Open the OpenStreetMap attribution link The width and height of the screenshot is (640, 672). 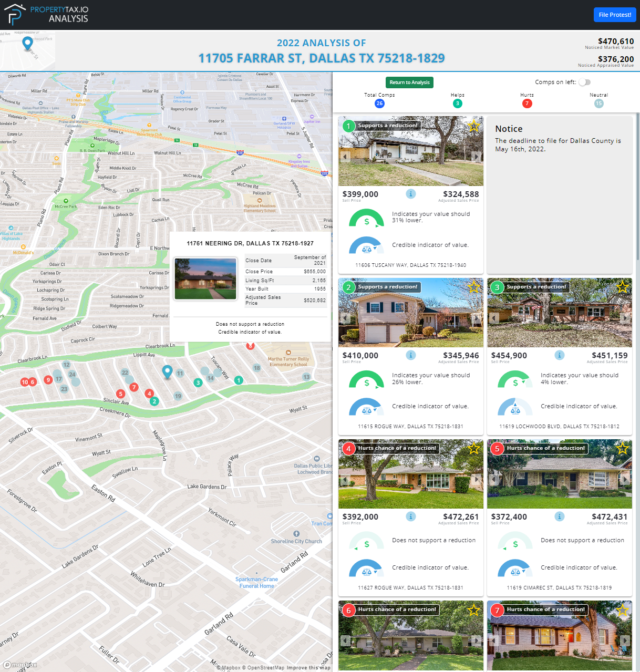tap(263, 668)
